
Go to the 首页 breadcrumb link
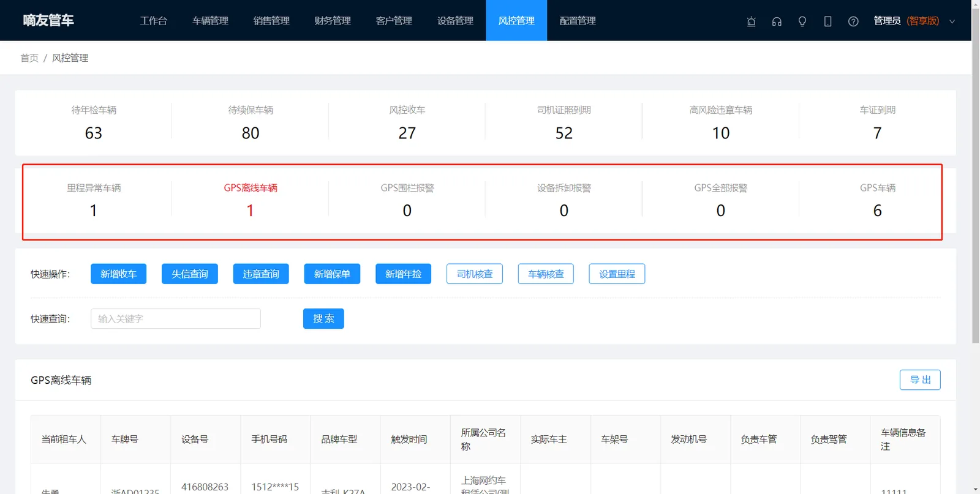29,58
